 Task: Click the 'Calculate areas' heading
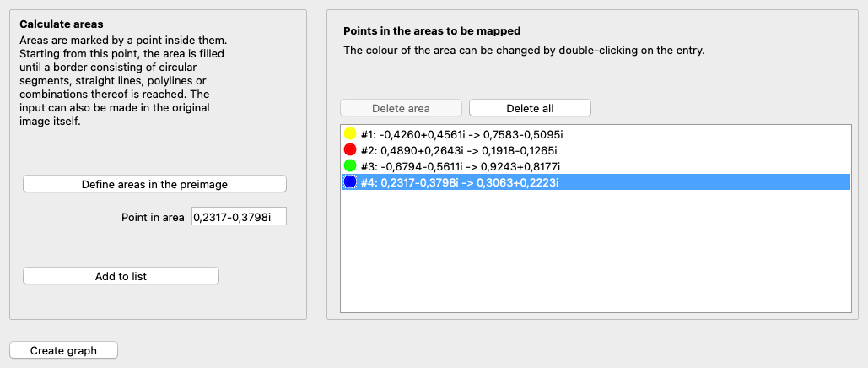61,24
